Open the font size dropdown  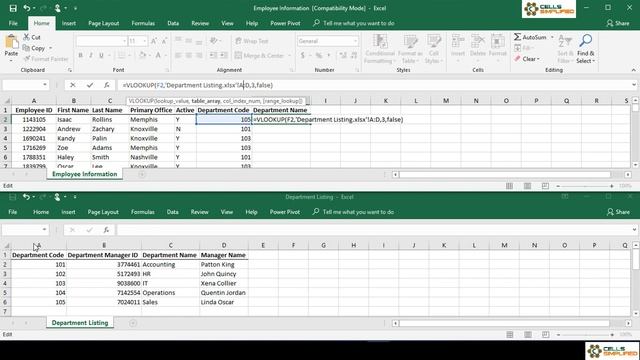point(144,41)
